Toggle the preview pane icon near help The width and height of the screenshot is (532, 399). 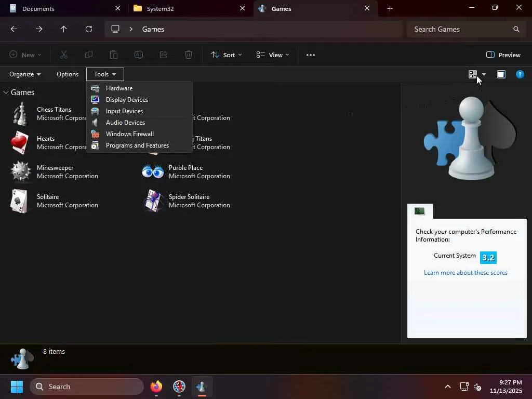501,74
